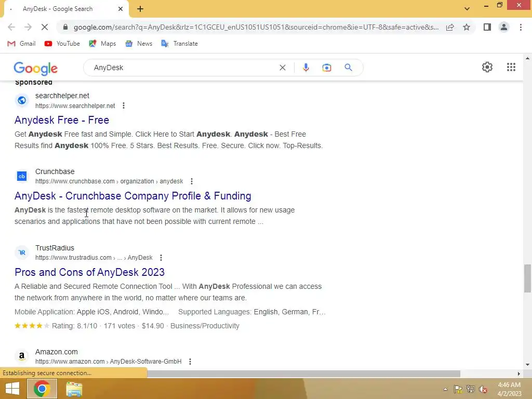Click the trustradius.com AnyDesk breadcrumb

[94, 258]
